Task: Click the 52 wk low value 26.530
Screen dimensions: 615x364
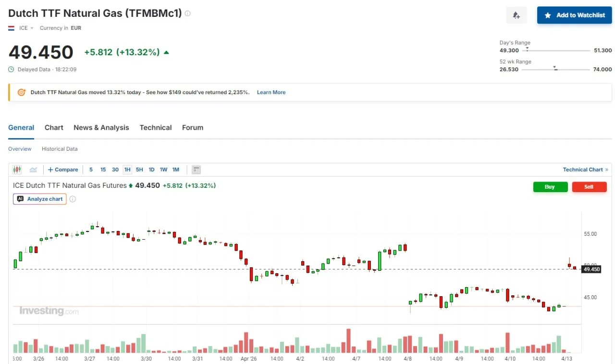Action: coord(509,69)
